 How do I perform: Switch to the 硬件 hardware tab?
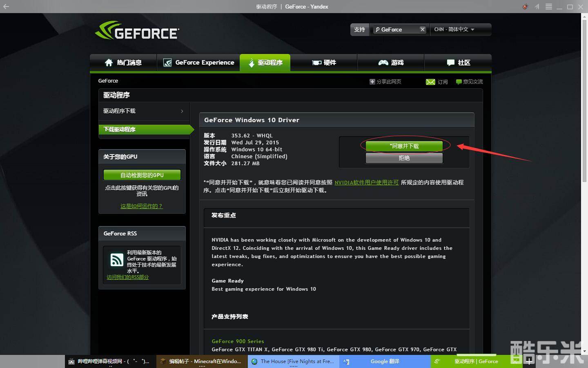click(x=324, y=63)
